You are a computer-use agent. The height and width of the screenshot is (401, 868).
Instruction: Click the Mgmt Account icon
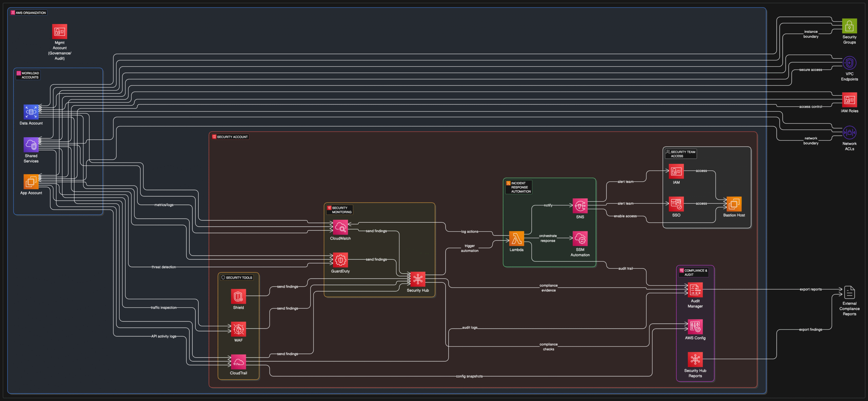[59, 32]
